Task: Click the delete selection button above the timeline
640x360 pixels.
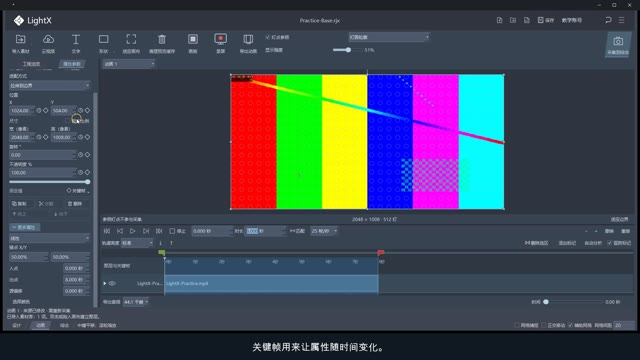Action: click(x=536, y=243)
